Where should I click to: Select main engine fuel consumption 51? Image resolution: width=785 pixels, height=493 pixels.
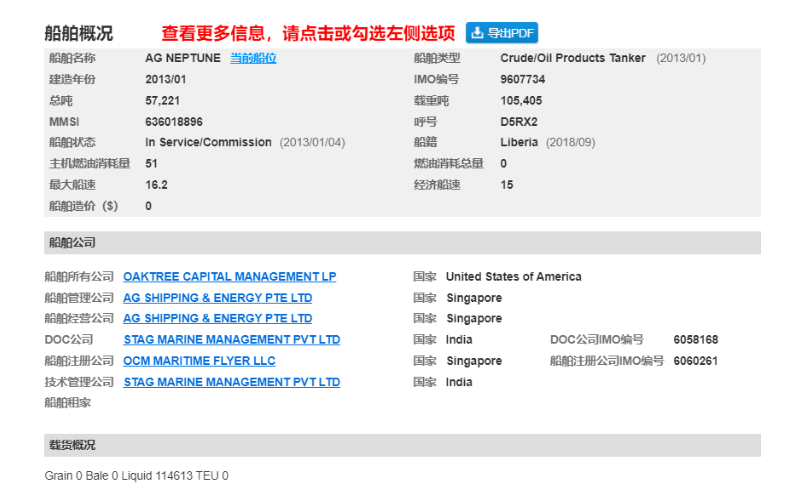(151, 164)
